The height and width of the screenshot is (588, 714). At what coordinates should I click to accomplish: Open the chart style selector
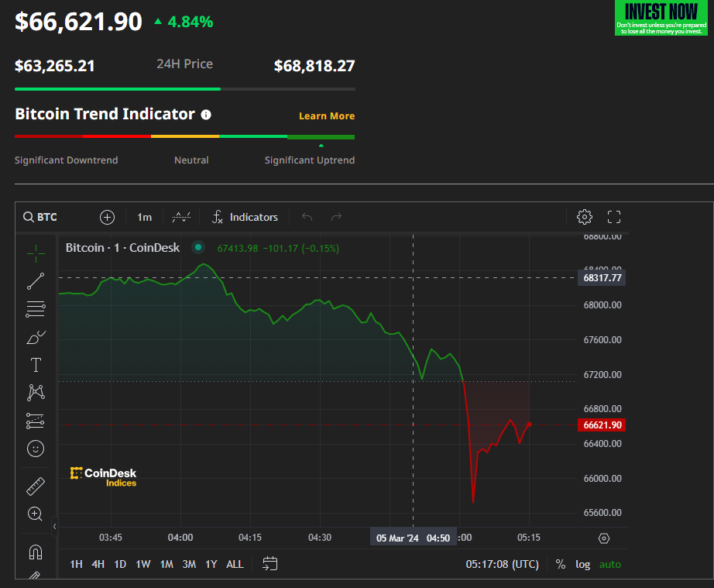tap(181, 217)
